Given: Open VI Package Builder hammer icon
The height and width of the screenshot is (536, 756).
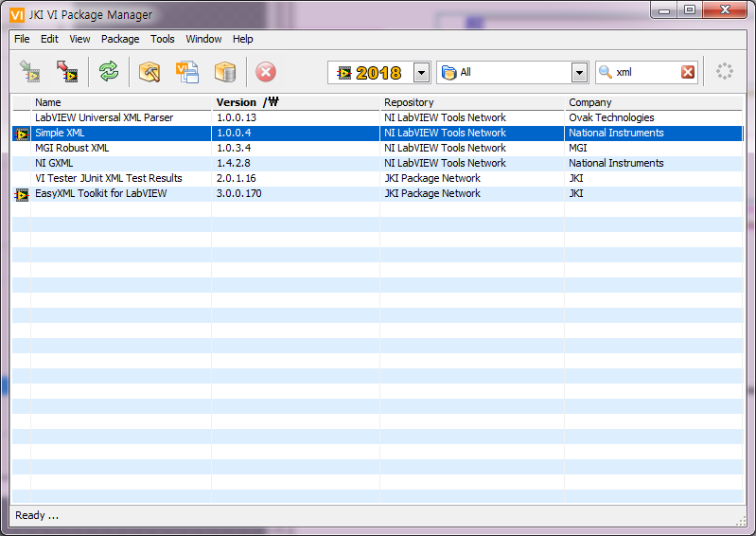Looking at the screenshot, I should (149, 72).
